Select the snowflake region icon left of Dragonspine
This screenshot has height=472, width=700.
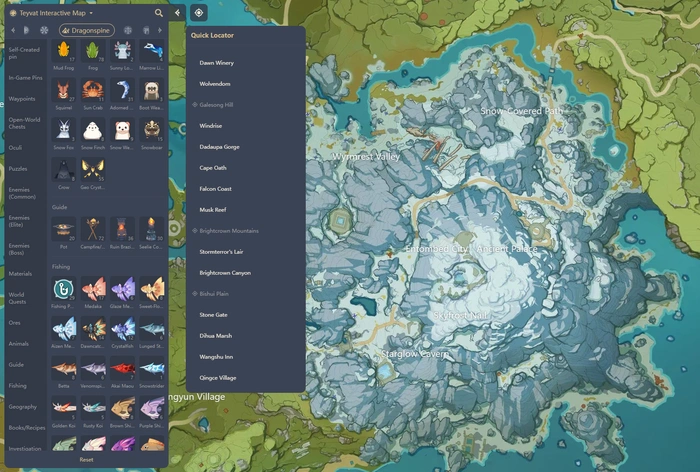(x=44, y=30)
